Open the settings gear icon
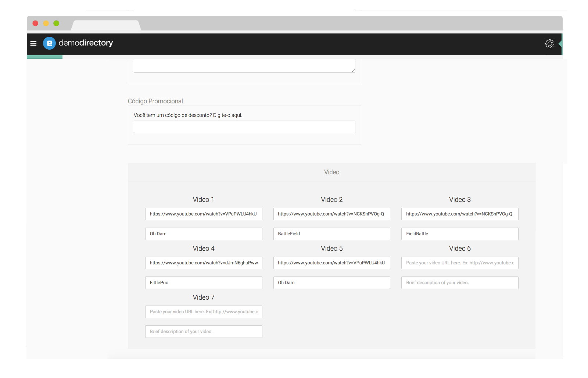 [549, 44]
